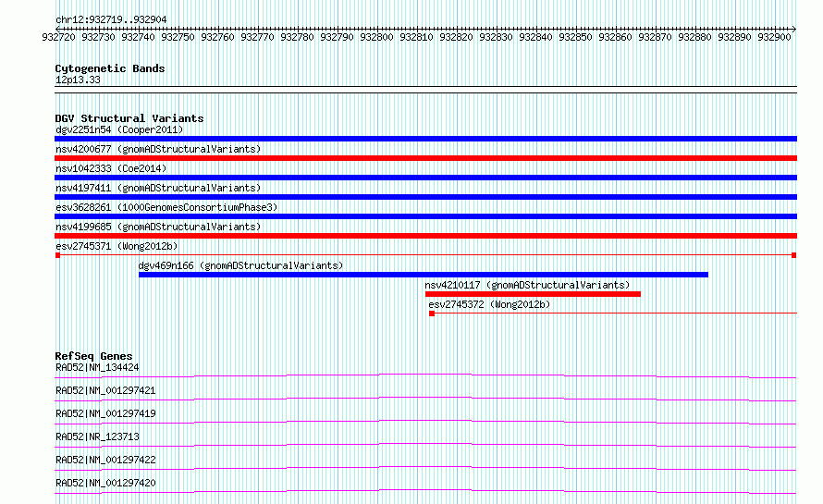Open the dgv2251n54 (Cooper2011) variant label
The width and height of the screenshot is (823, 504).
(119, 129)
